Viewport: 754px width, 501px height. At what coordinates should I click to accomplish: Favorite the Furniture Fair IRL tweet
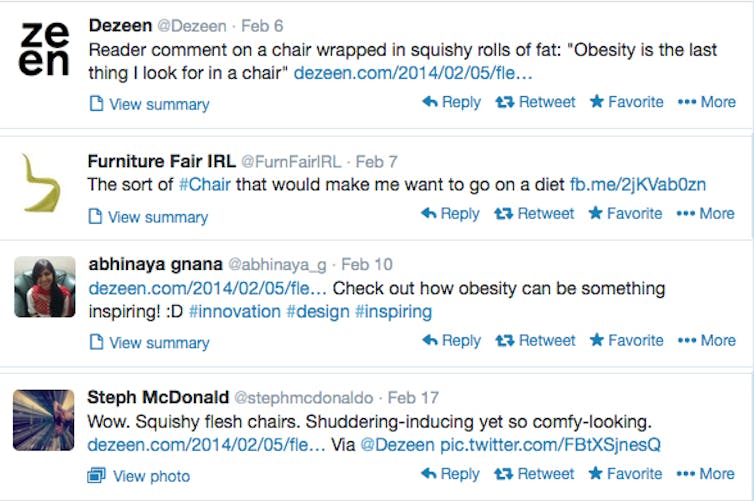coord(625,213)
